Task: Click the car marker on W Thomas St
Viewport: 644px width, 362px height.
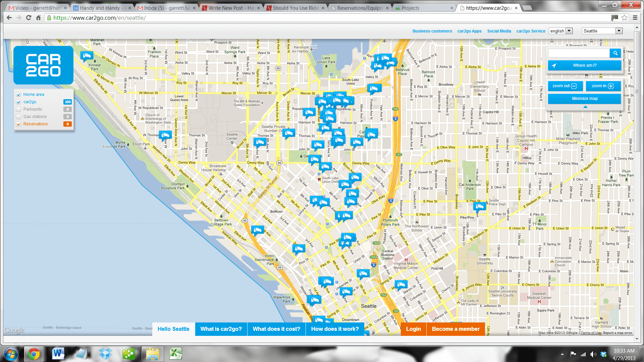Action: click(165, 135)
